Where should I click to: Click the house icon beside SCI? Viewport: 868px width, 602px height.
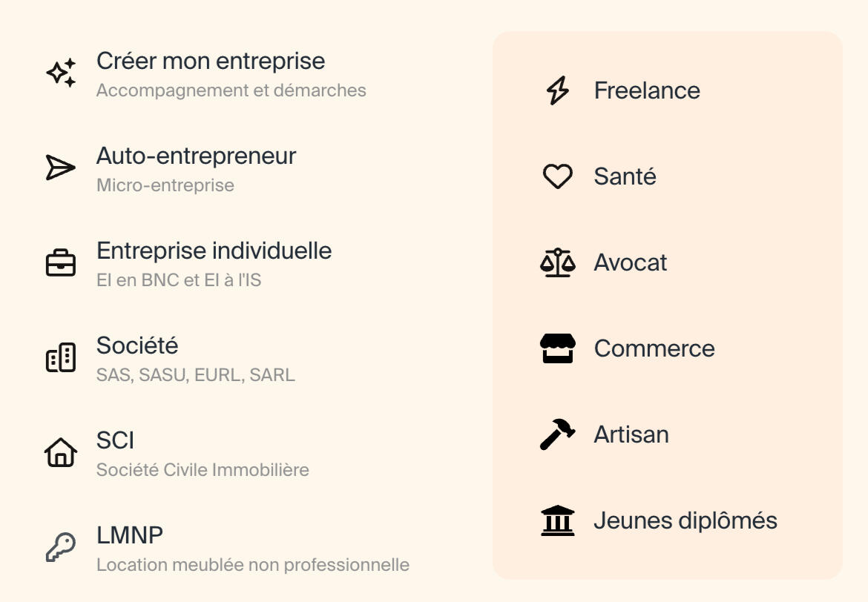(x=61, y=452)
